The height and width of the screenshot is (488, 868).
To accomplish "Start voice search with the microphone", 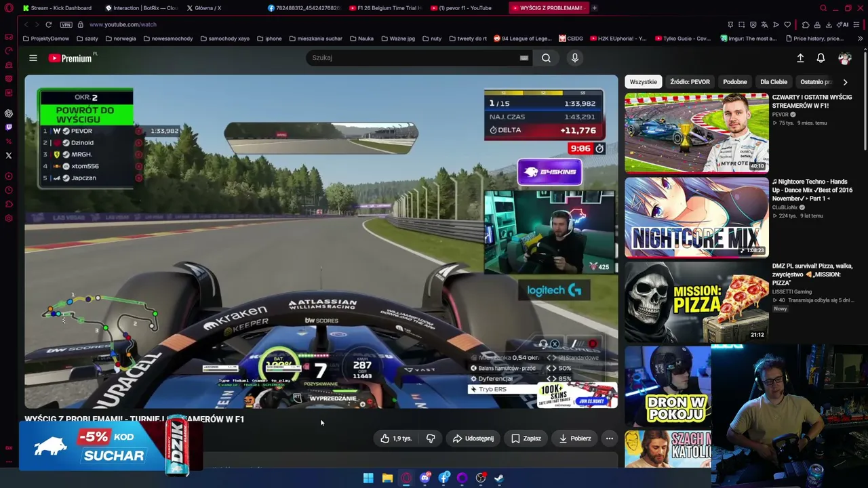I will (x=575, y=58).
